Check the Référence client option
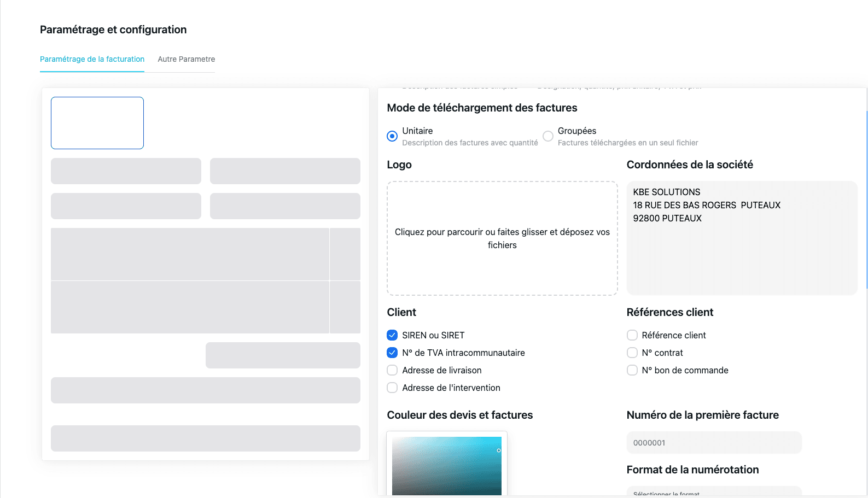Screen dimensions: 868x498 pos(632,335)
